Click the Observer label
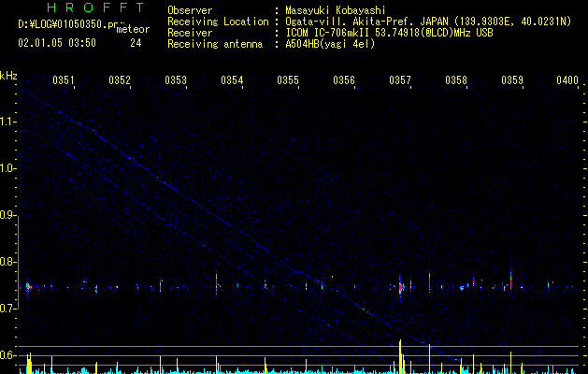 [x=190, y=10]
